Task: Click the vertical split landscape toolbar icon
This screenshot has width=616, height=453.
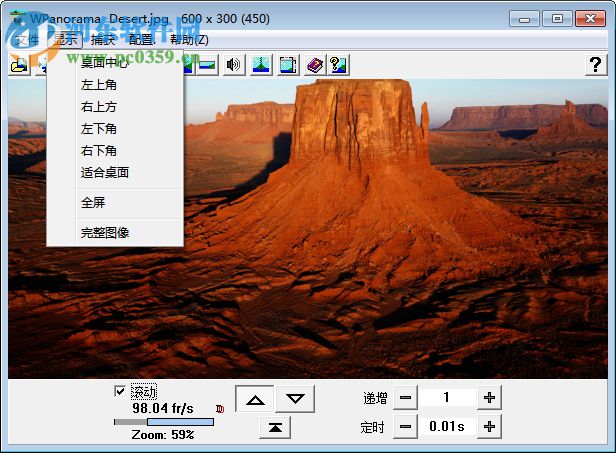Action: [261, 65]
